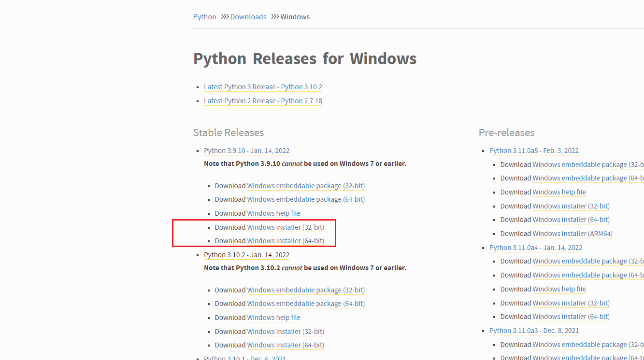Download first embeddable package under Python 3.11.0a4

pos(588,261)
